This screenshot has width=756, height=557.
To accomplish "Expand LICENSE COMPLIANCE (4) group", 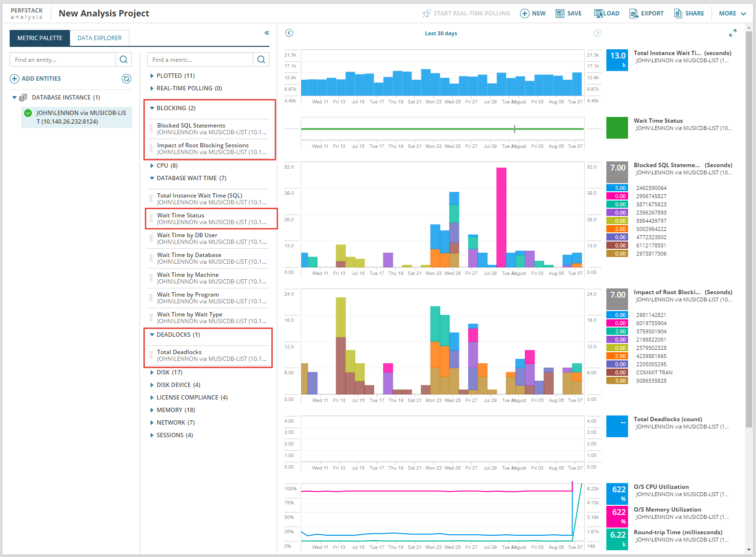I will 152,398.
